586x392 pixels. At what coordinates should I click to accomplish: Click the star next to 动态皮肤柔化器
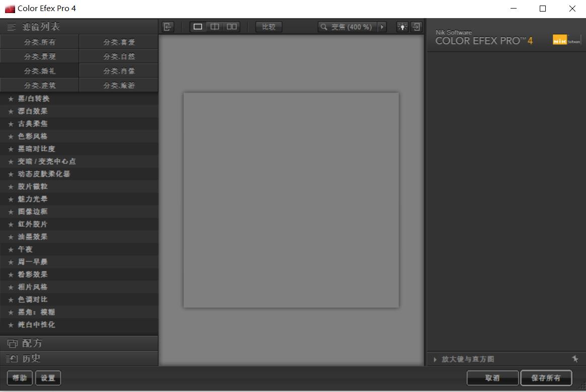[x=11, y=174]
